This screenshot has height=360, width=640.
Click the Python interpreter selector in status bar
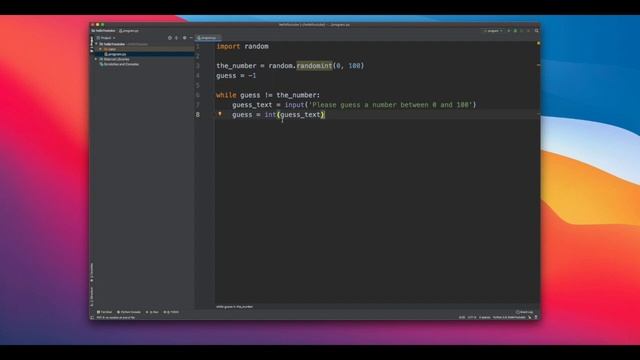(509, 318)
